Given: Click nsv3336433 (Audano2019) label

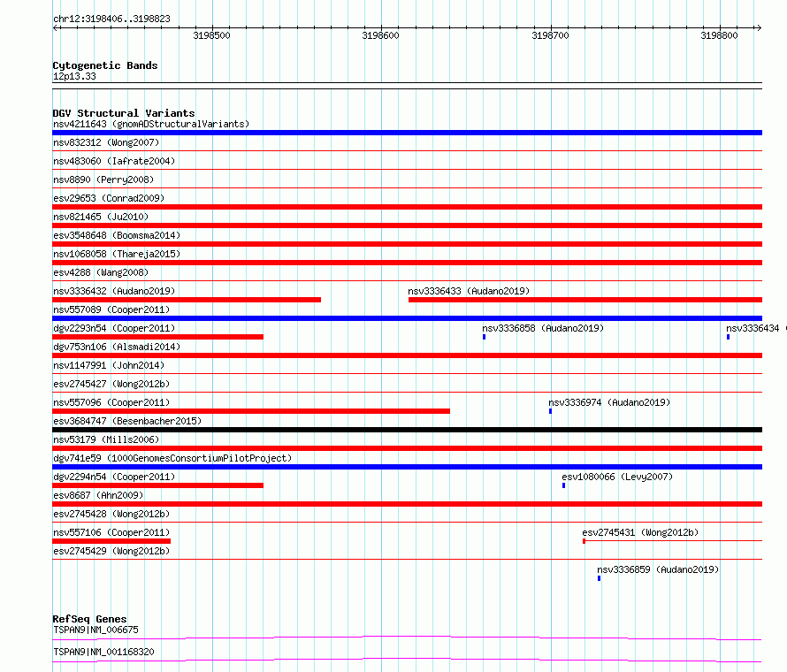Looking at the screenshot, I should 469,291.
